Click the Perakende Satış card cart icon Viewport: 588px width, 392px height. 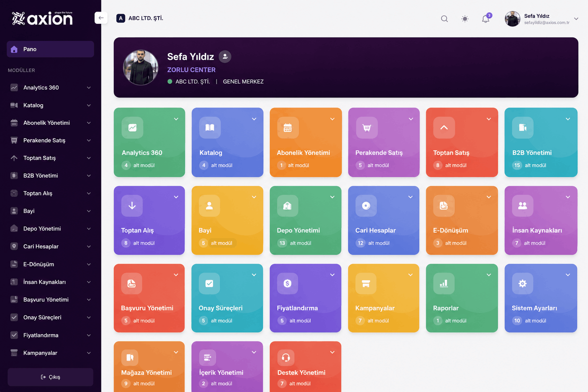point(367,127)
